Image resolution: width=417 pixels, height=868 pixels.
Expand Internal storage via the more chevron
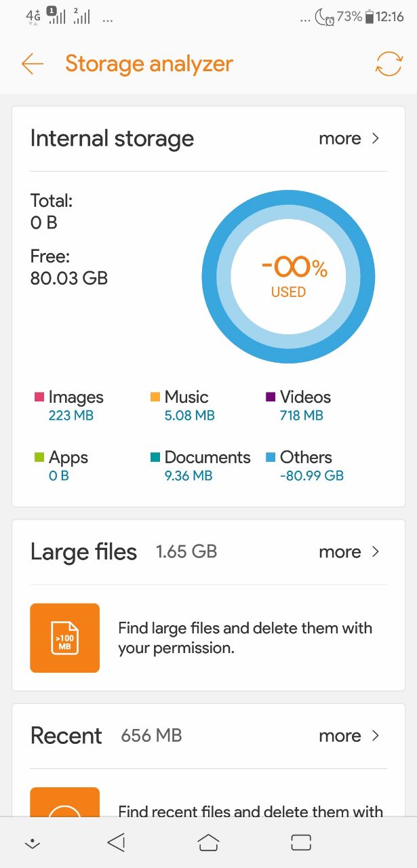351,138
